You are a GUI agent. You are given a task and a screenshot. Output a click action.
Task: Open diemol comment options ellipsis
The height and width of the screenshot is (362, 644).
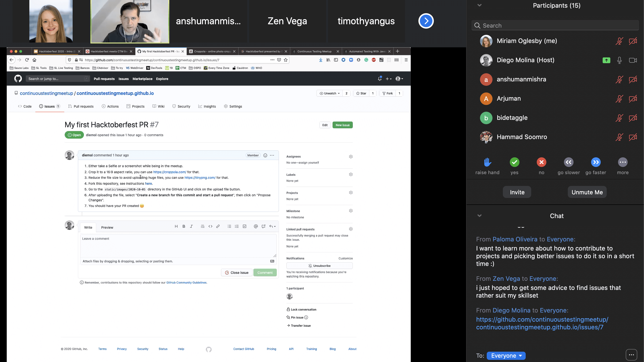272,155
